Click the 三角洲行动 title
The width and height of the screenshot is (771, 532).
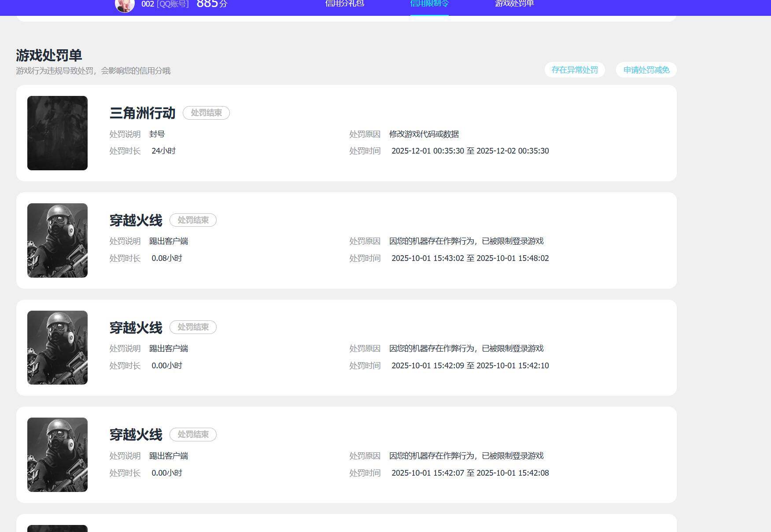click(142, 113)
